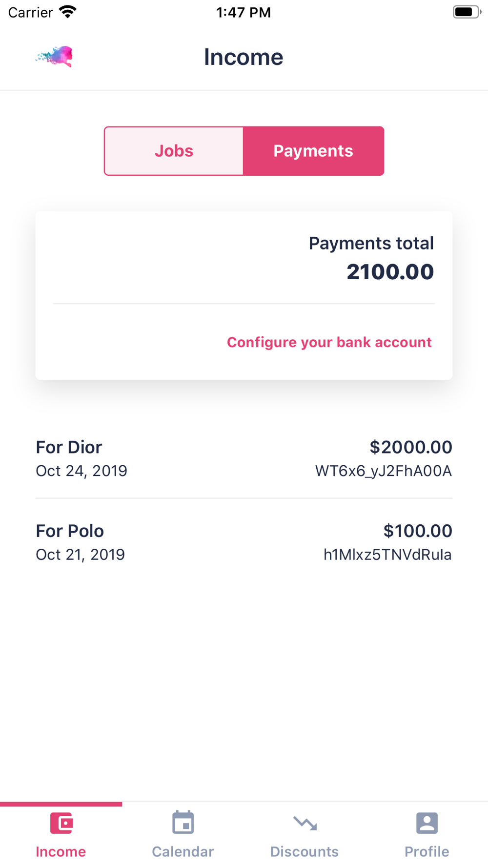Tap the Income wallet icon
488x868 pixels.
point(61,824)
